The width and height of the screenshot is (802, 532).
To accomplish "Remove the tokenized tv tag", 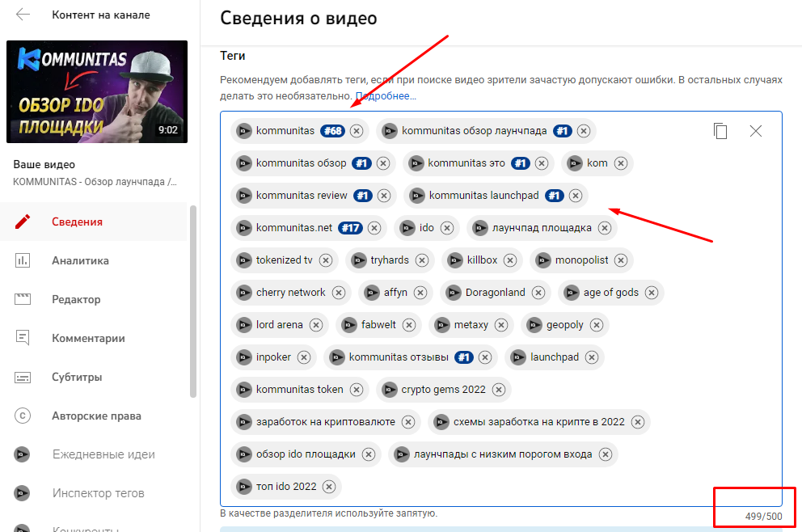I will point(326,260).
